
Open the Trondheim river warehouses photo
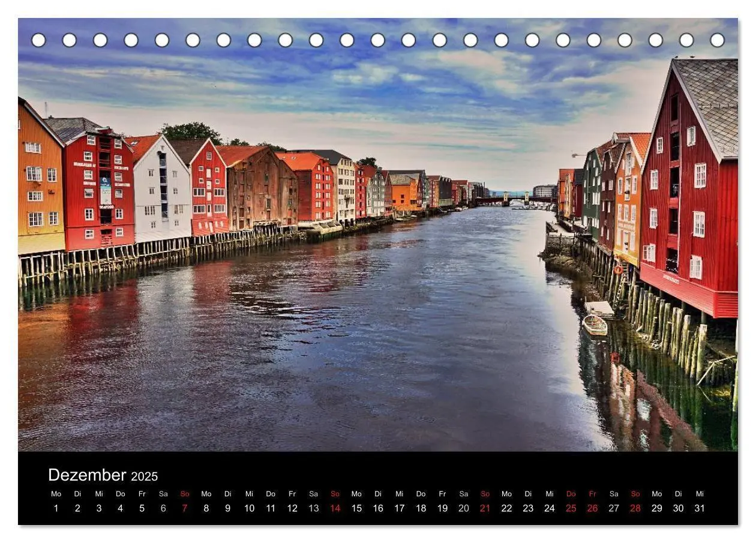378,235
